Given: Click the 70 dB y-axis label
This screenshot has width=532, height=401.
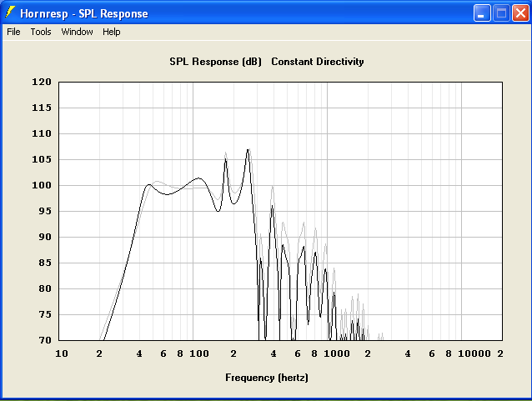Looking at the screenshot, I should (x=45, y=340).
